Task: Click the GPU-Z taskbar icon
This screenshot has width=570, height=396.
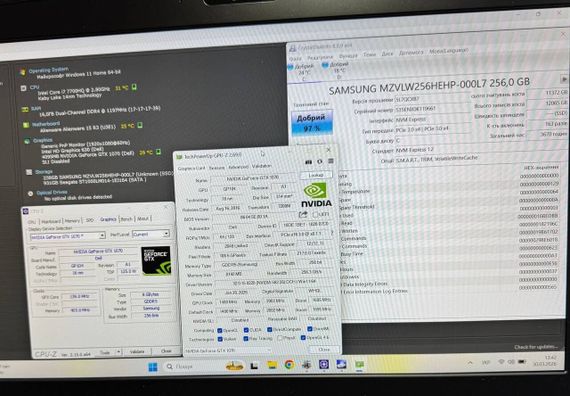Action: pyautogui.click(x=360, y=364)
